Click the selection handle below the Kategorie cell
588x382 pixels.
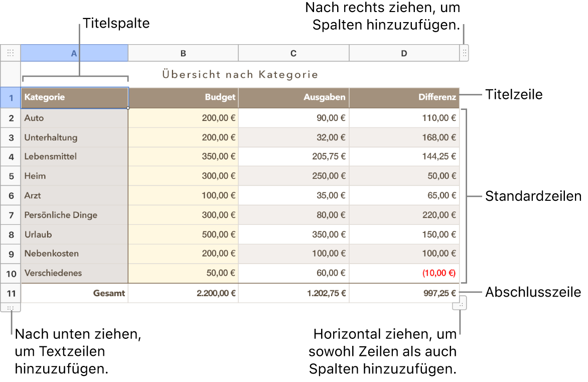tap(128, 107)
